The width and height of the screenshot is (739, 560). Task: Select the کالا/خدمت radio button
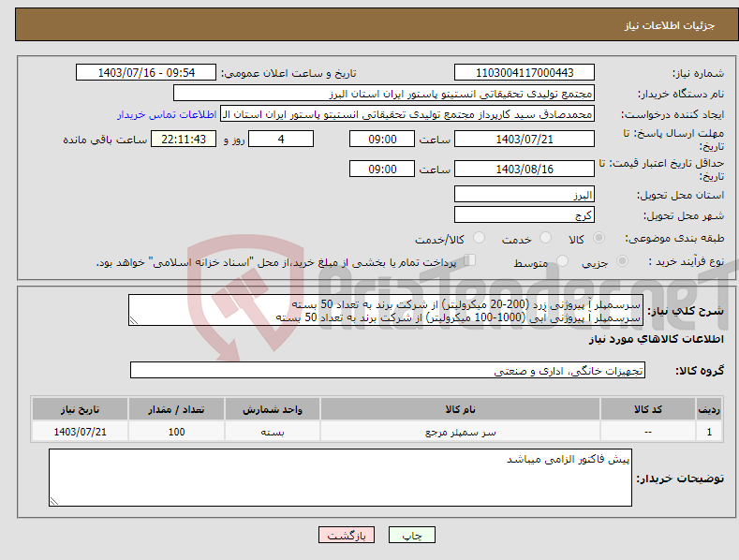click(479, 238)
